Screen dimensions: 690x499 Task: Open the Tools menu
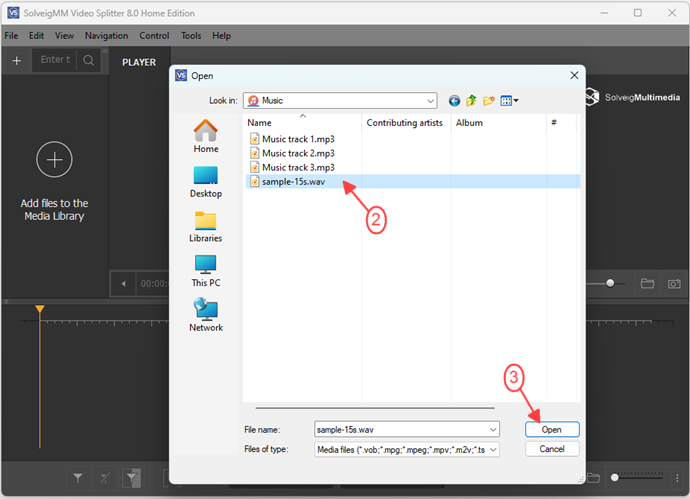pyautogui.click(x=191, y=36)
